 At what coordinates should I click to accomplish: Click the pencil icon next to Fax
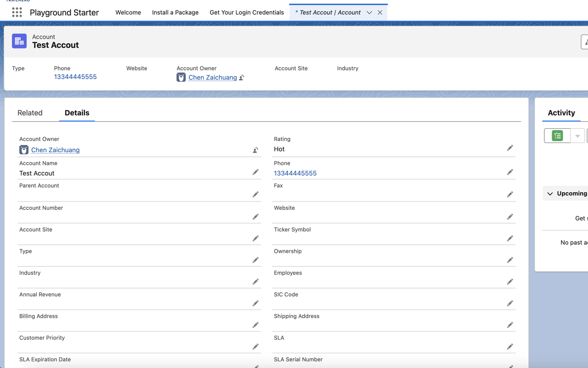pyautogui.click(x=510, y=194)
